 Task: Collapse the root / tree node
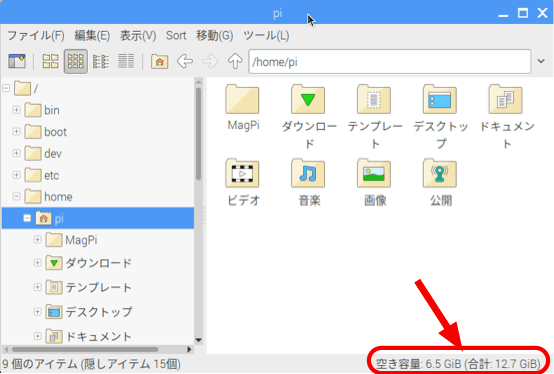point(6,88)
